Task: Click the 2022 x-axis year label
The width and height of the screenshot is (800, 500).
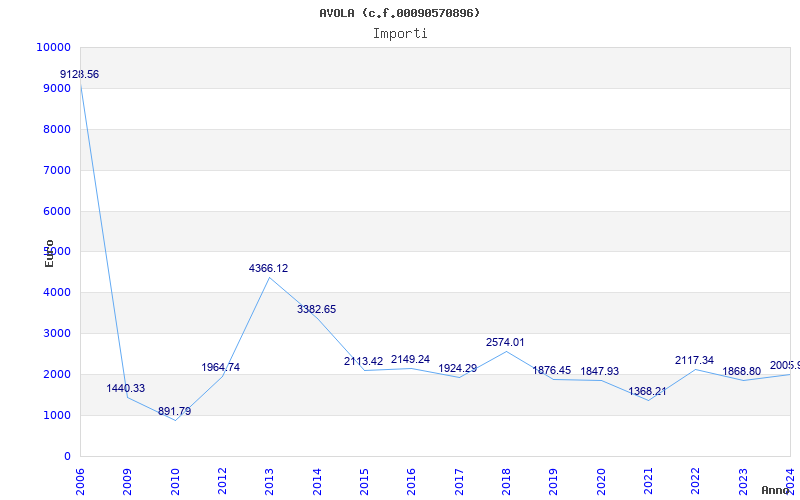Action: (695, 482)
